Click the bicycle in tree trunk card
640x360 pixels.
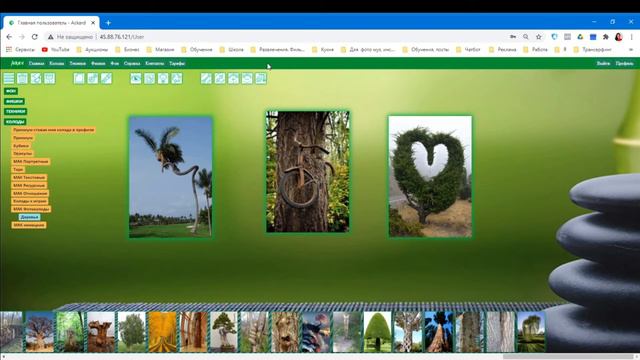click(x=308, y=171)
